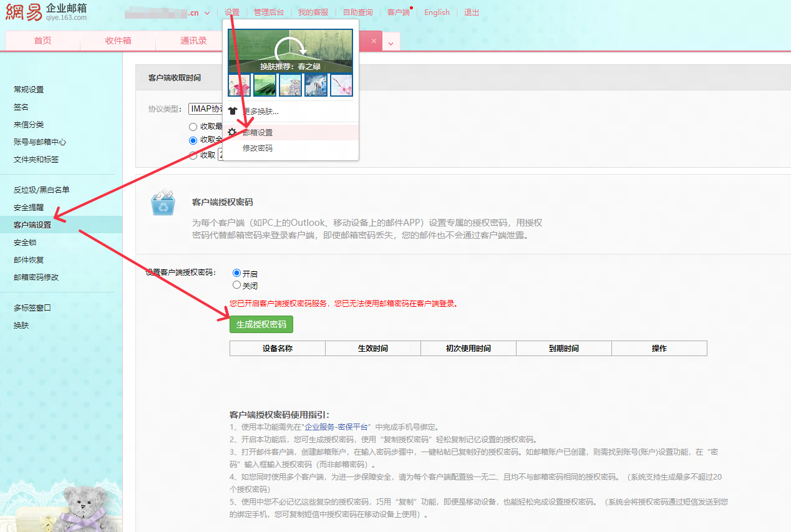This screenshot has width=791, height=532.
Task: Click the gear icon next to 邮箱设置
Action: (233, 132)
